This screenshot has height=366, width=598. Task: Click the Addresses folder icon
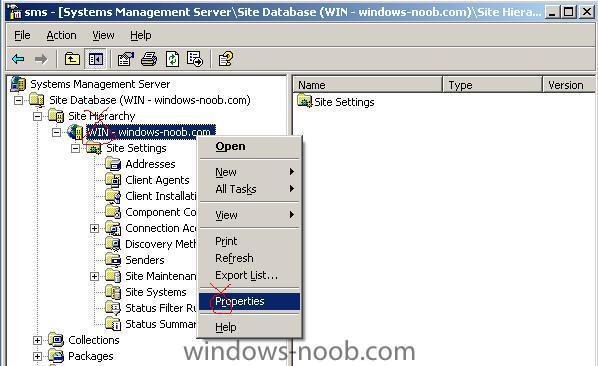pos(113,164)
